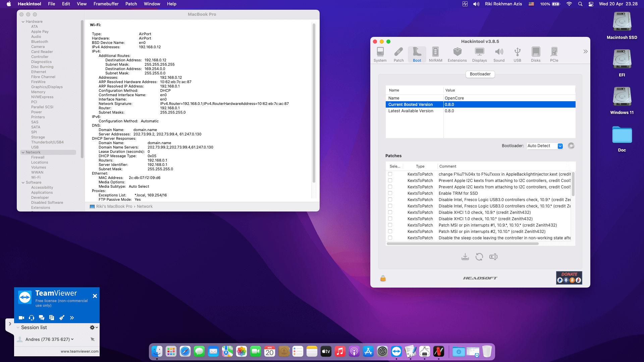The width and height of the screenshot is (644, 362).
Task: Open Finder from the Dock
Action: tap(157, 351)
